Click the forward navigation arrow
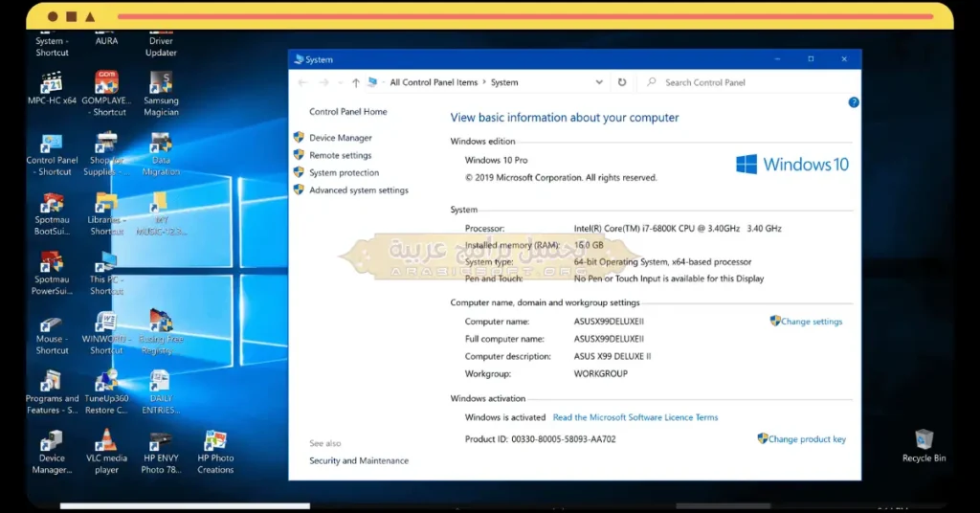This screenshot has width=980, height=513. click(323, 82)
